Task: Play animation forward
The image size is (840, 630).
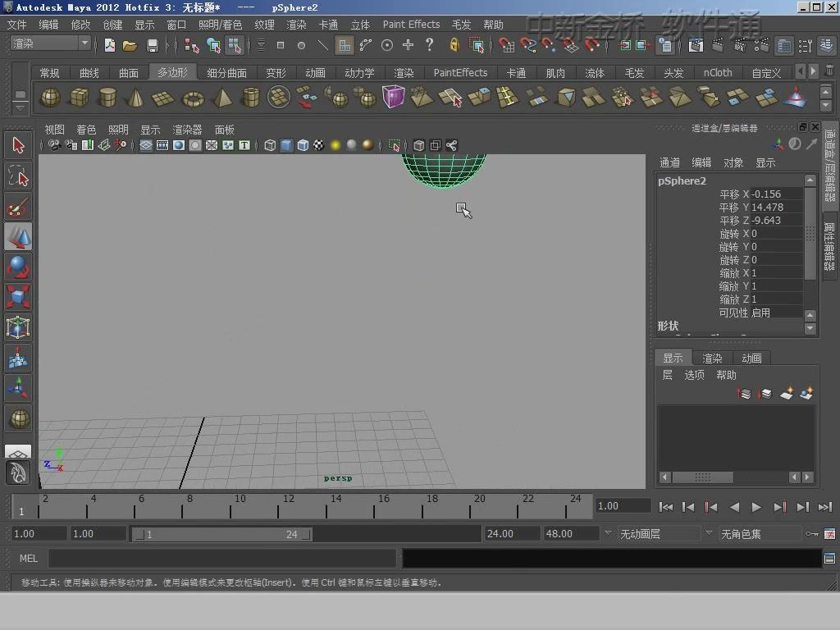Action: click(756, 507)
